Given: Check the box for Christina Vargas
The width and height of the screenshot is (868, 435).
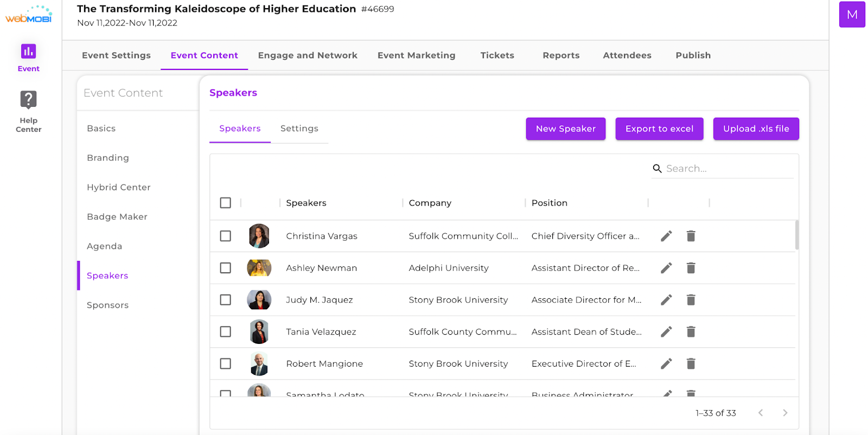Looking at the screenshot, I should tap(226, 236).
